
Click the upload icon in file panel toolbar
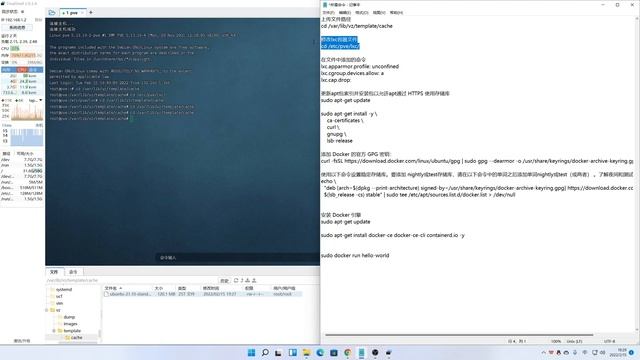254,280
